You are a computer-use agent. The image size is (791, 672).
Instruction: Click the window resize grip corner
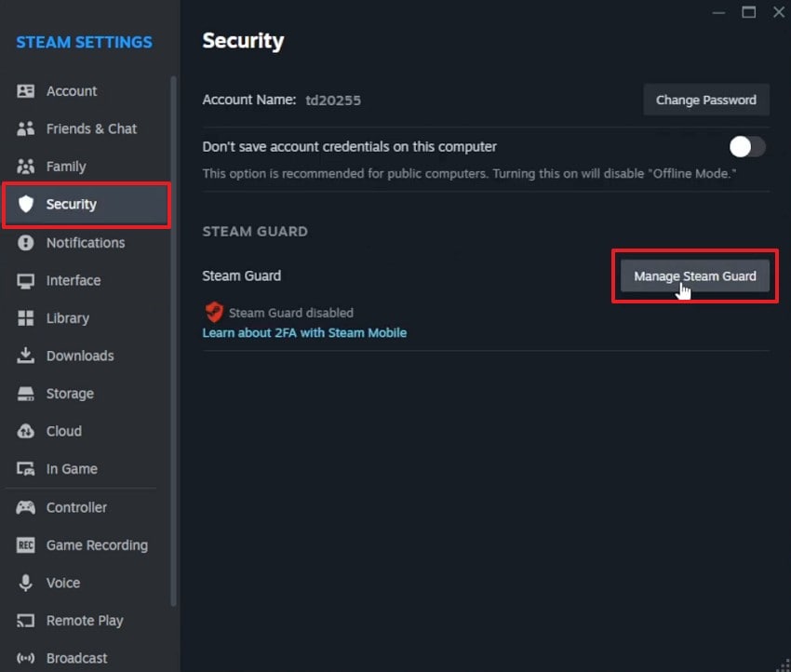pyautogui.click(x=784, y=665)
